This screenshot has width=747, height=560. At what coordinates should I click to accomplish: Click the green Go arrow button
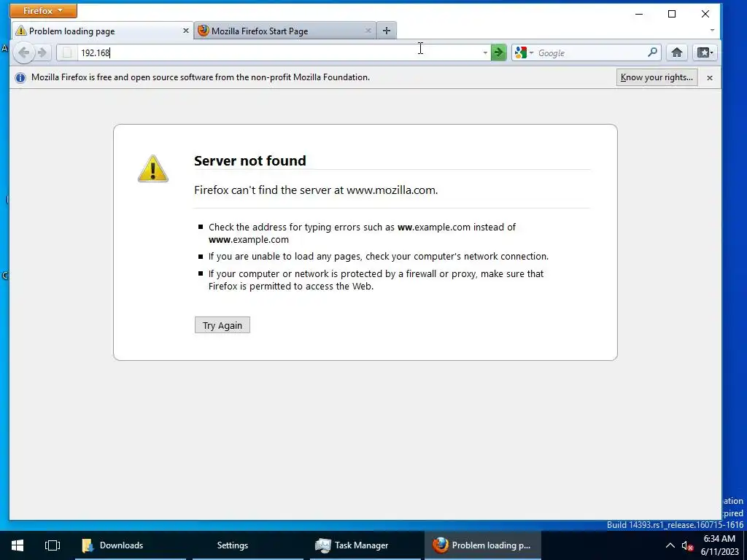click(x=498, y=52)
